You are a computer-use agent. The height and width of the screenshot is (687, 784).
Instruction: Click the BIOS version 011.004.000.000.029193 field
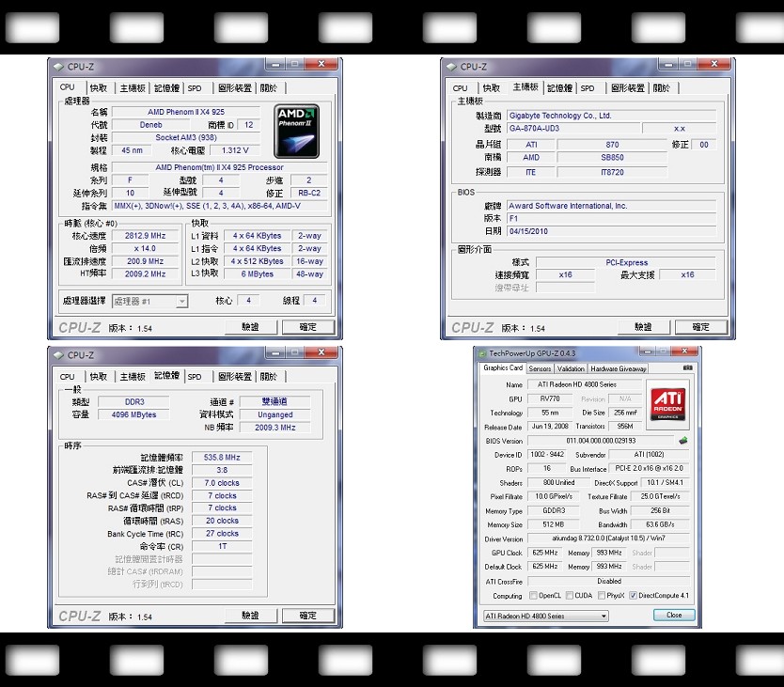[x=601, y=441]
